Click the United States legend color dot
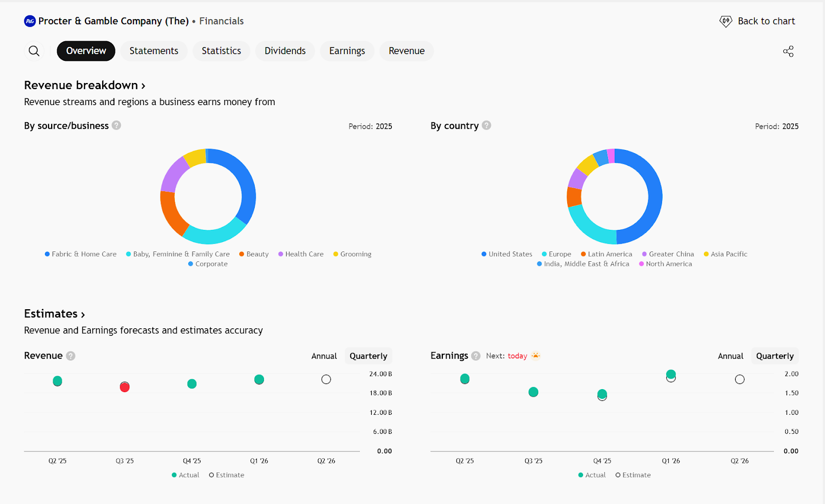 [484, 254]
